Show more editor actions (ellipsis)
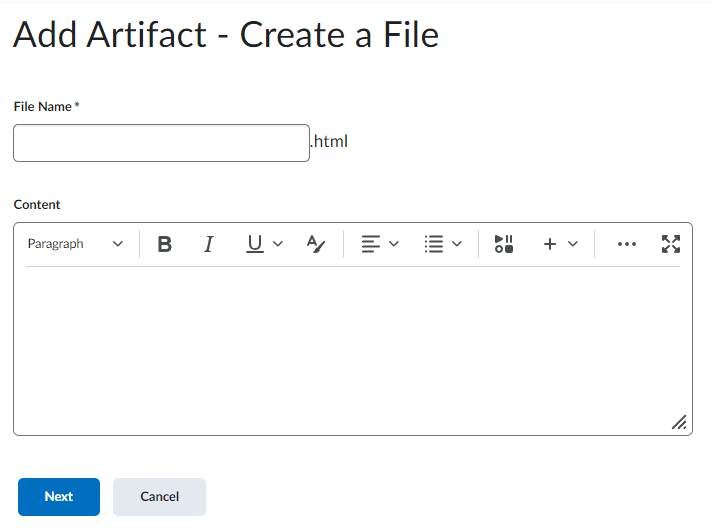This screenshot has height=528, width=713. coord(627,244)
